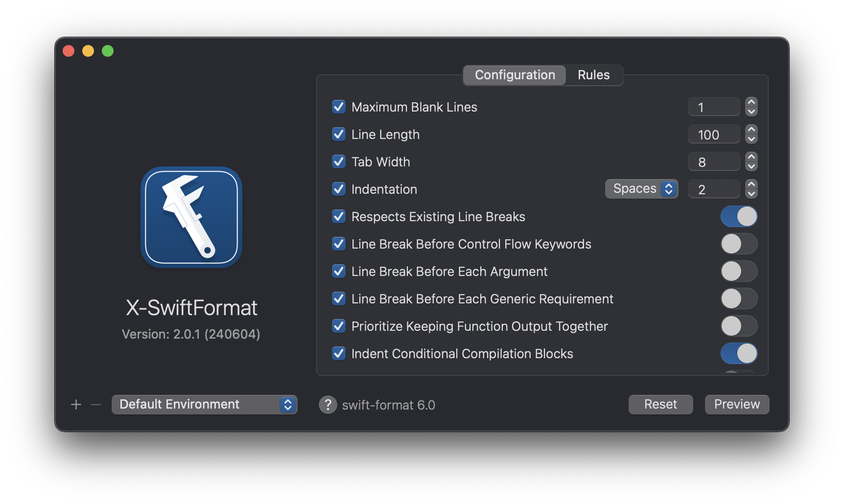This screenshot has height=504, width=844.
Task: Turn off Indent Conditional Compilation Blocks switch
Action: (739, 353)
